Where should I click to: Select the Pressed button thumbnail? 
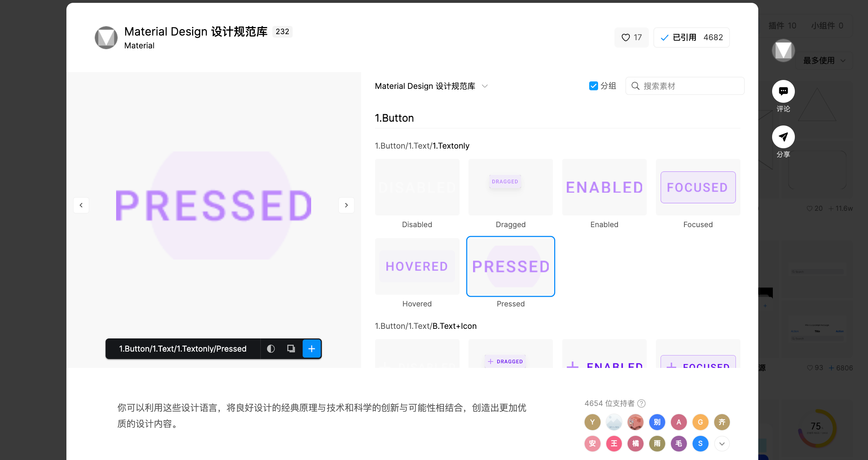(510, 266)
